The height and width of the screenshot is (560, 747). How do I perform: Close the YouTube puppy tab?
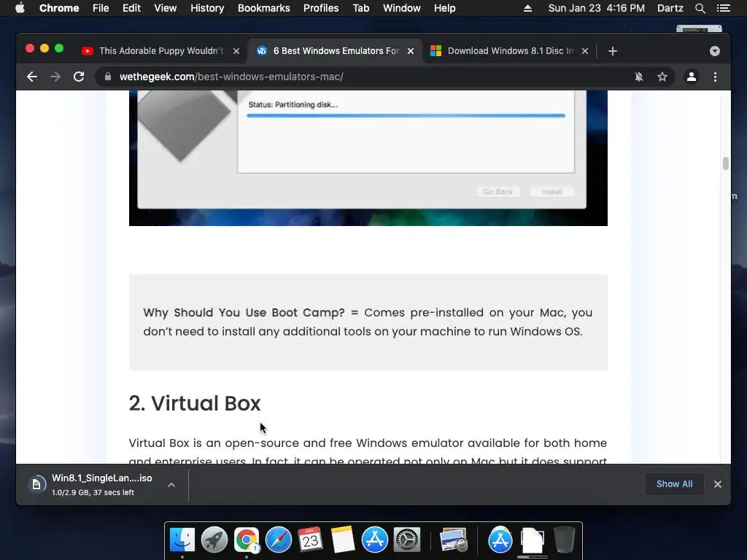point(236,51)
